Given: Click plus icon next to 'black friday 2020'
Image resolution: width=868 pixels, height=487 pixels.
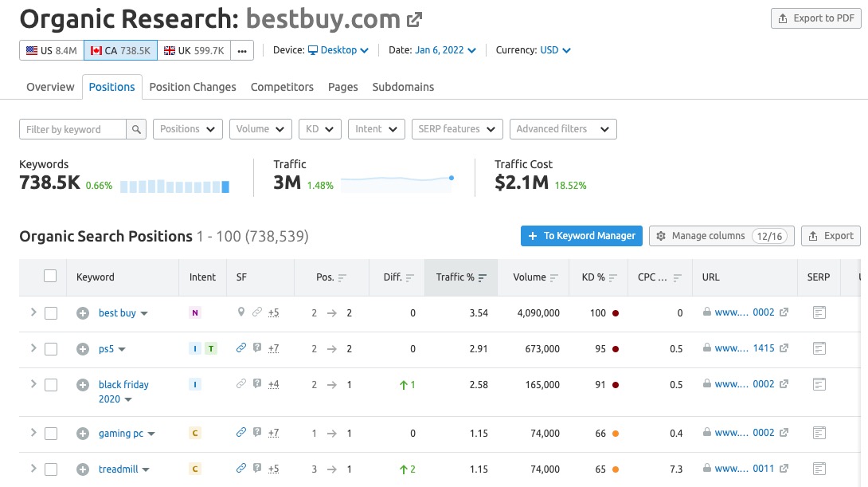Looking at the screenshot, I should pyautogui.click(x=83, y=385).
